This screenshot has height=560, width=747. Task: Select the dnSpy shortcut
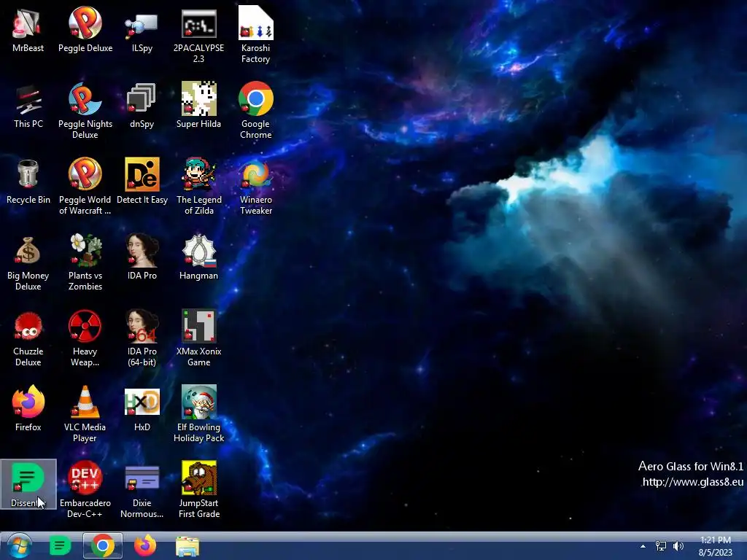pos(142,106)
